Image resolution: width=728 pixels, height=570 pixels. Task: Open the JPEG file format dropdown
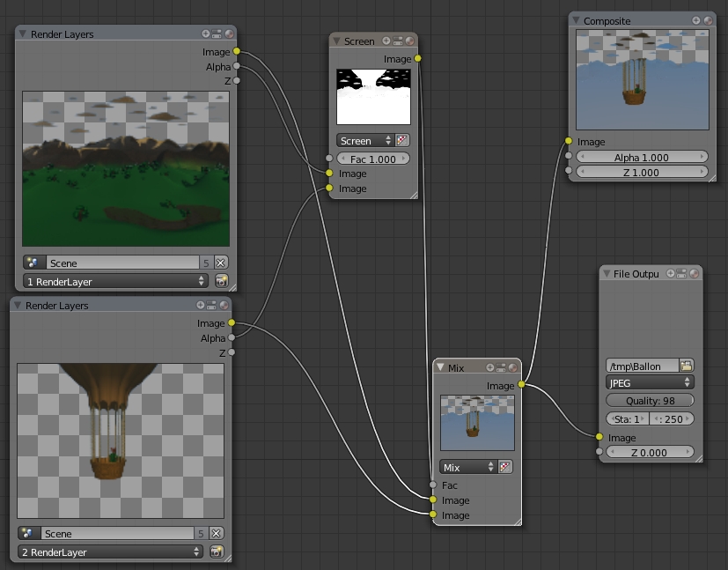pyautogui.click(x=650, y=382)
